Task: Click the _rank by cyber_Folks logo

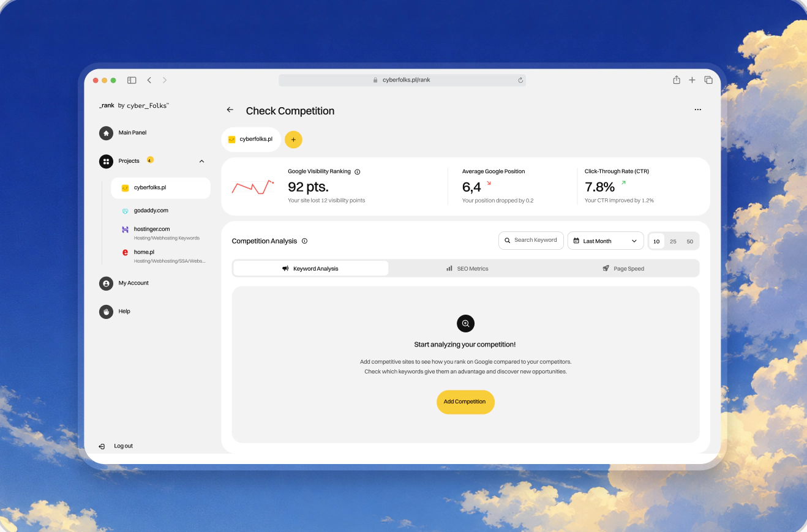Action: pos(134,105)
